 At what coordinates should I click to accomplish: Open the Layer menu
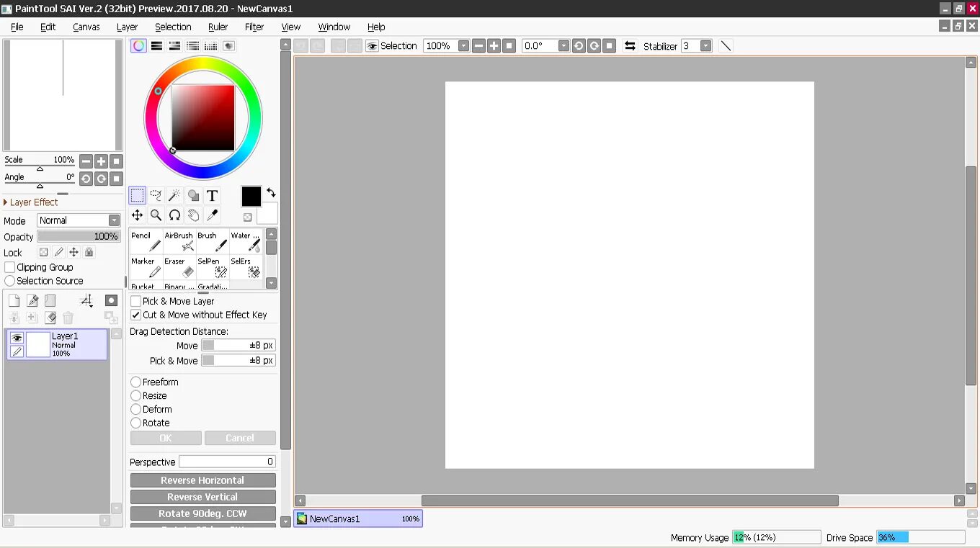point(127,27)
